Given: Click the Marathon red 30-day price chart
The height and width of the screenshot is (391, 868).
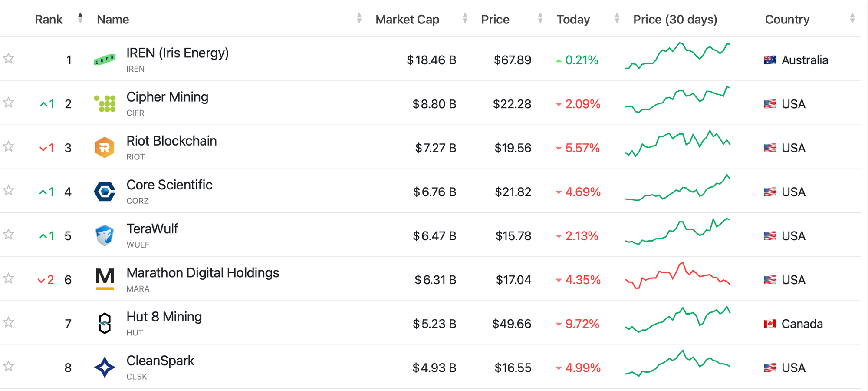Looking at the screenshot, I should 677,275.
